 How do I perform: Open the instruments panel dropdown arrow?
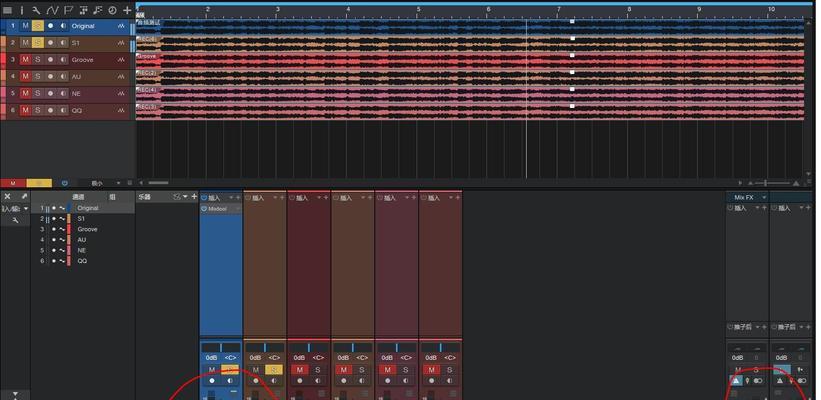pos(185,197)
